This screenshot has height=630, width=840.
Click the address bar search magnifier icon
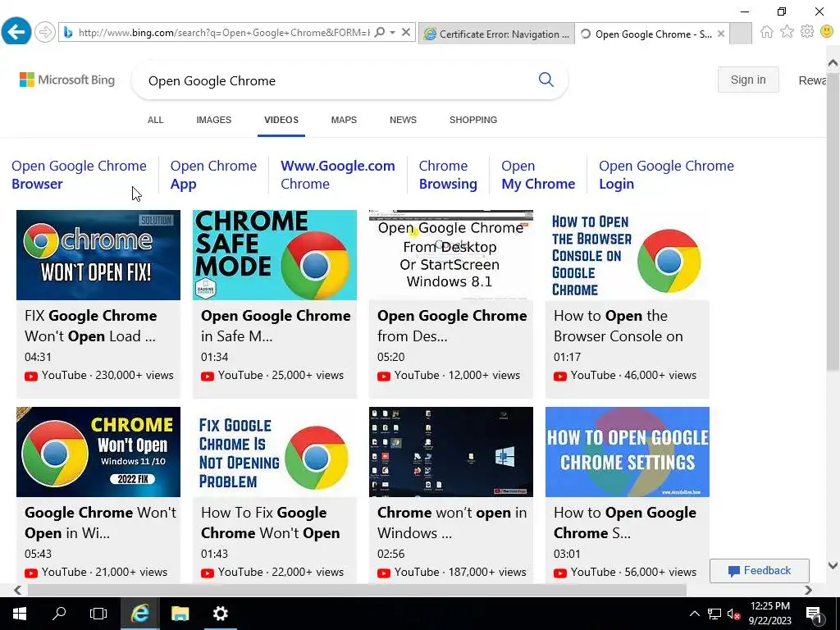(379, 33)
